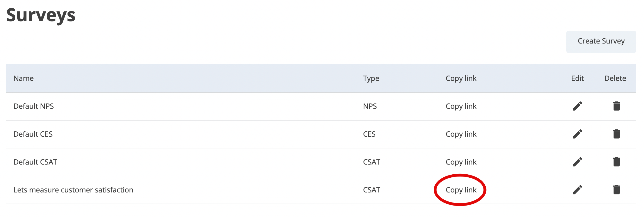Copy link for Default NPS survey
Image resolution: width=644 pixels, height=217 pixels.
tap(461, 106)
